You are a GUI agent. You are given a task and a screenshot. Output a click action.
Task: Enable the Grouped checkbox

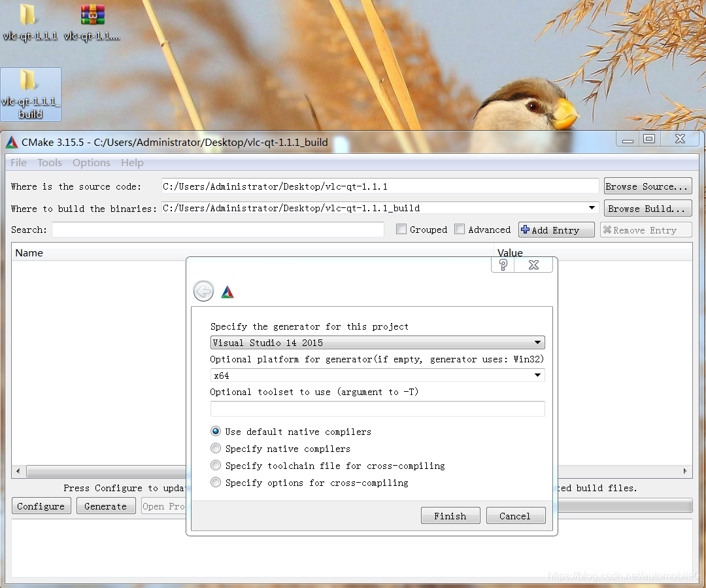coord(401,229)
